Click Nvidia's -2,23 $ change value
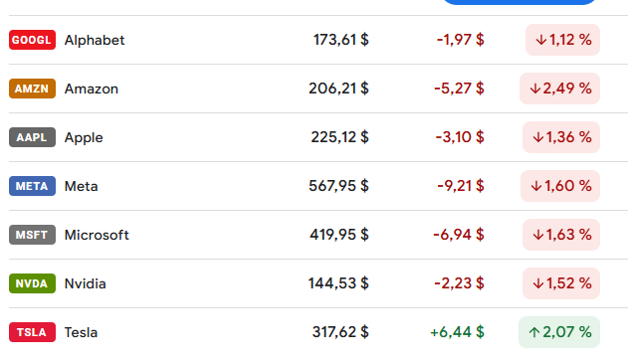Viewport: 628px width, 364px height. (459, 283)
